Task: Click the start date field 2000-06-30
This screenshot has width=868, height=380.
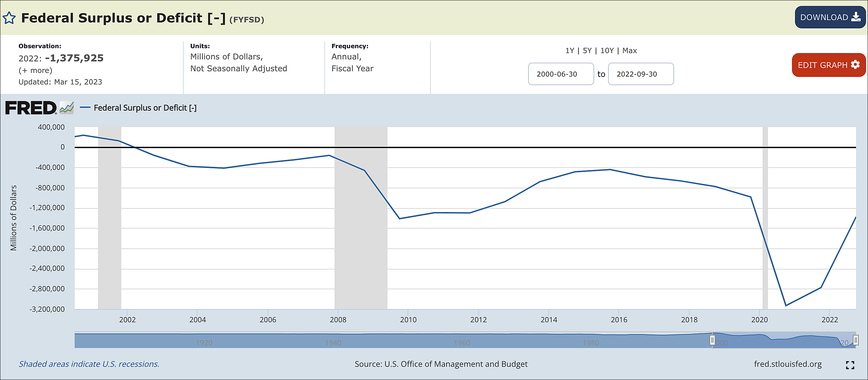Action: pos(561,74)
